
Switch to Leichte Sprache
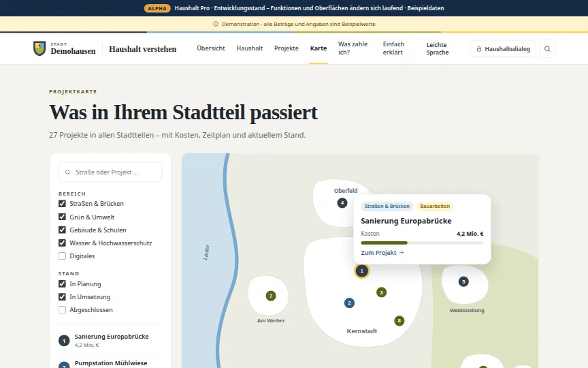(x=437, y=48)
